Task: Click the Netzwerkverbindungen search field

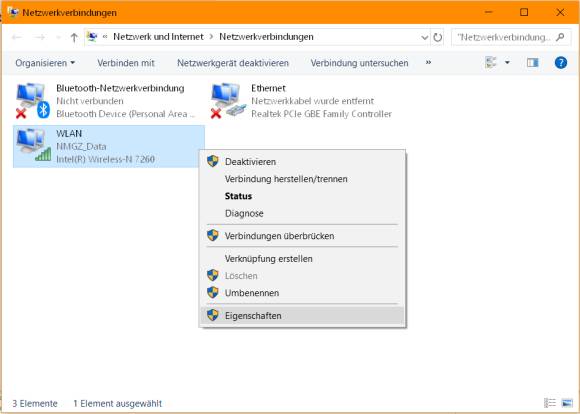Action: [505, 37]
